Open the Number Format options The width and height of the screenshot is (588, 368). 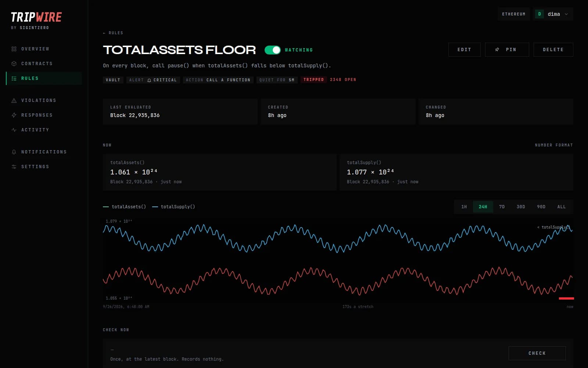pos(554,145)
